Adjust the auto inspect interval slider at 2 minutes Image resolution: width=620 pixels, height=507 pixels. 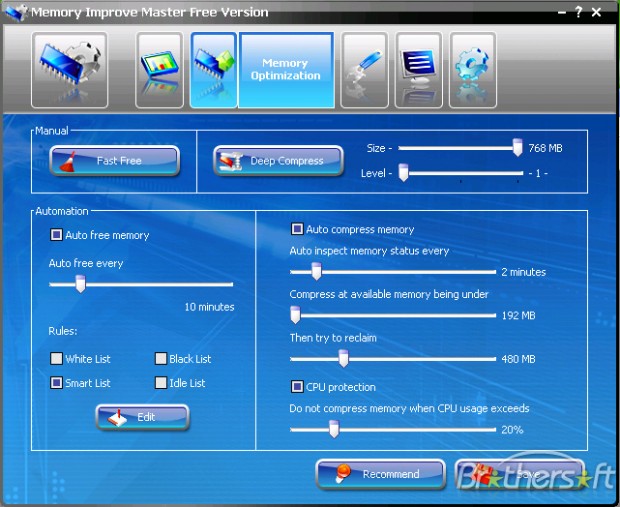316,272
